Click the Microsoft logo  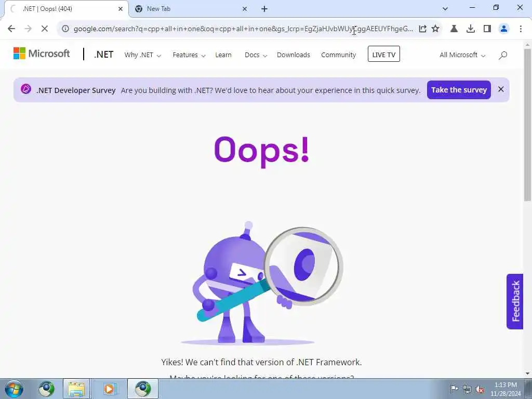(42, 54)
